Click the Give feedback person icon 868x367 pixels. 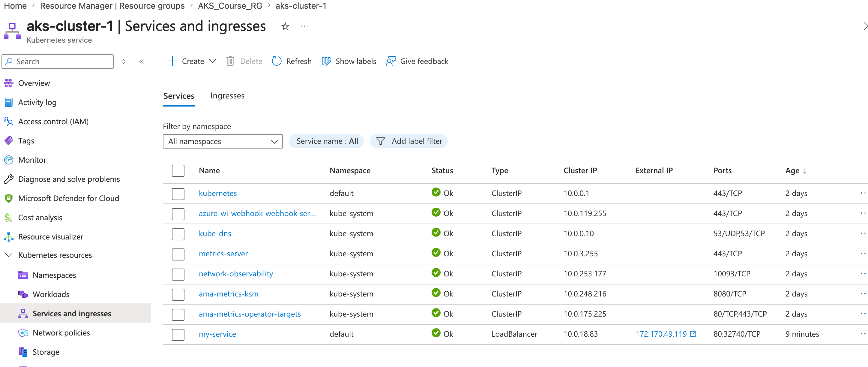coord(391,61)
